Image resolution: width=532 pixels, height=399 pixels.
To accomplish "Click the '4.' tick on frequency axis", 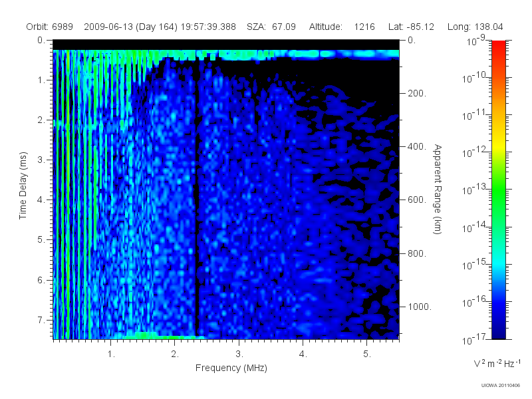I will [303, 354].
